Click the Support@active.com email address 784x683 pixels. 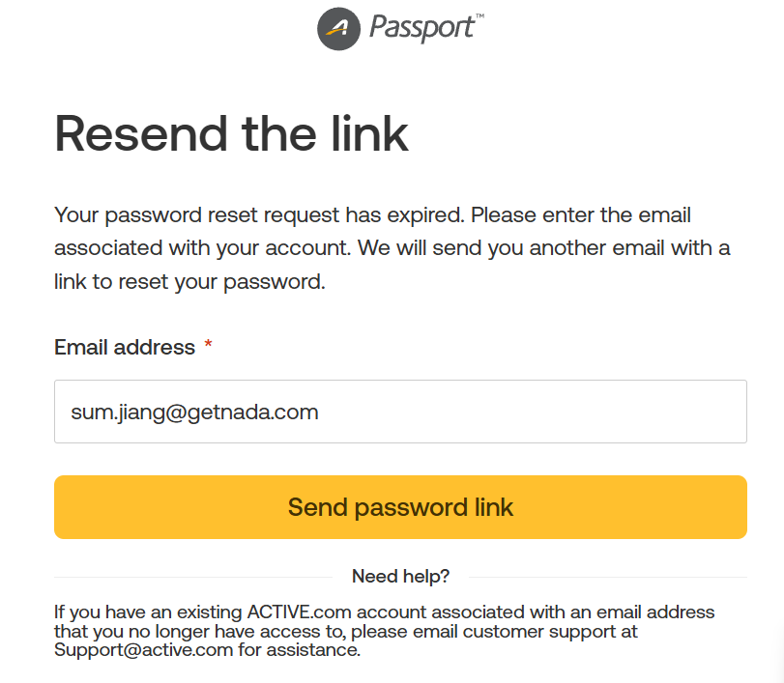[x=143, y=649]
